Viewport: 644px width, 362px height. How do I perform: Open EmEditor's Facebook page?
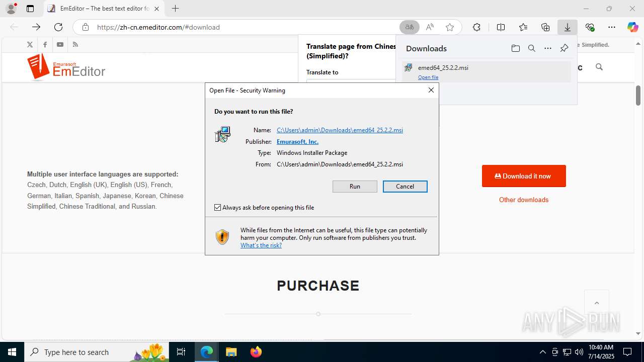[x=45, y=44]
